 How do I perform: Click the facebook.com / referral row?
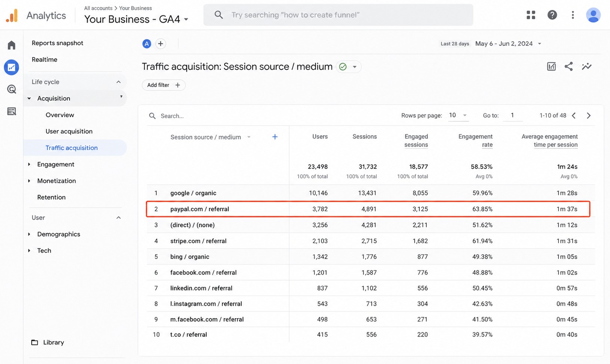click(x=371, y=272)
